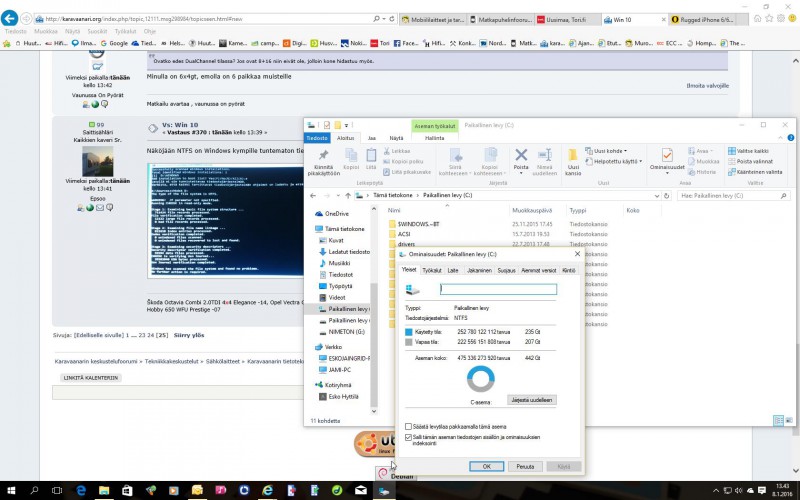Uncheck the Salli tämän aseman indeksointi checkbox

point(408,437)
